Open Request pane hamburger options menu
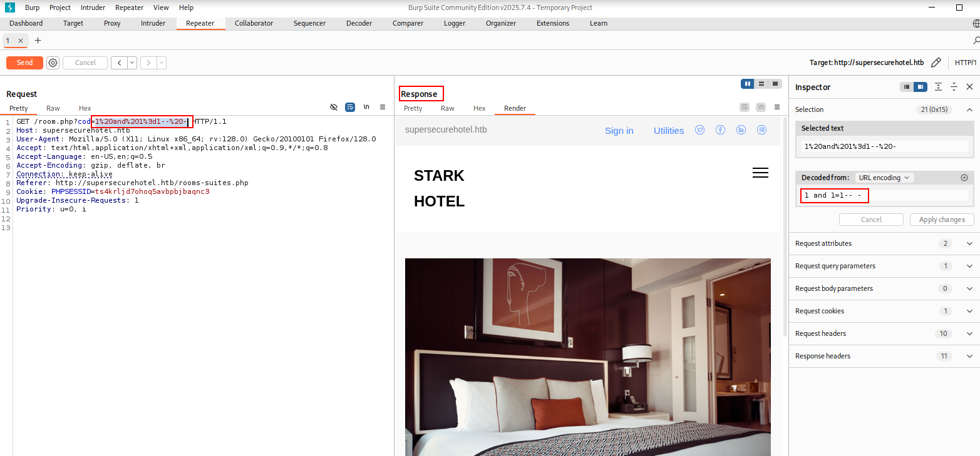 (x=383, y=108)
